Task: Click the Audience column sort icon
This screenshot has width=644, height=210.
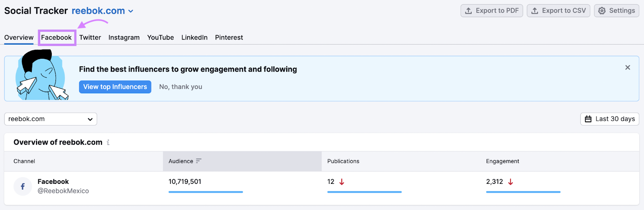Action: (198, 161)
